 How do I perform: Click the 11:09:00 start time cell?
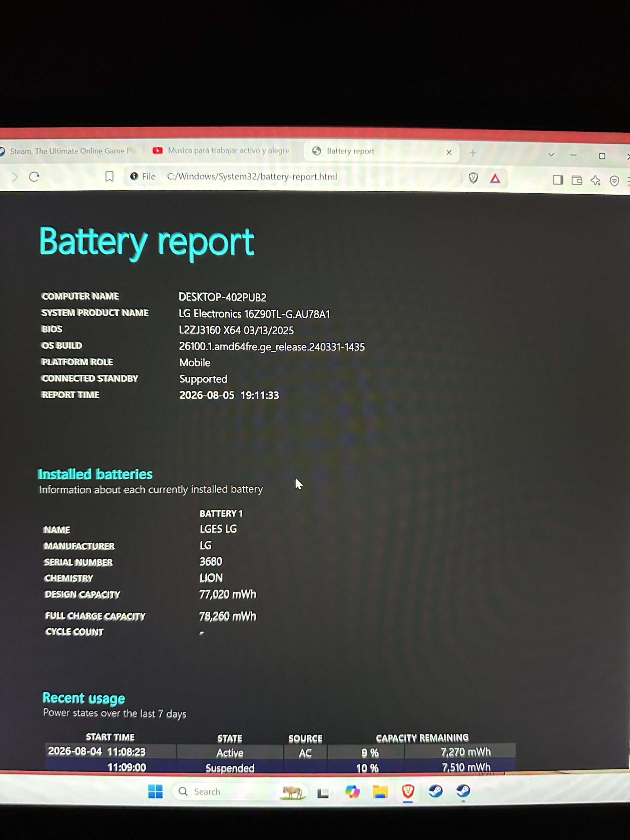point(127,767)
